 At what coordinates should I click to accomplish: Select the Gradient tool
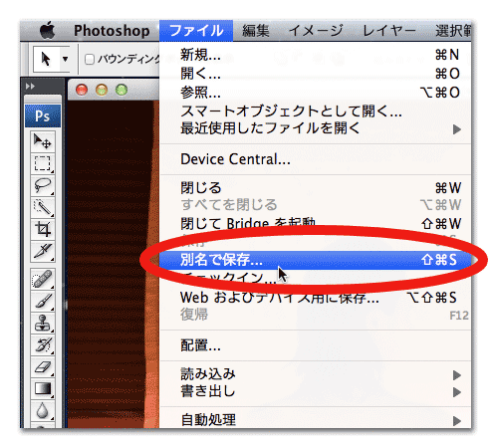click(x=43, y=389)
